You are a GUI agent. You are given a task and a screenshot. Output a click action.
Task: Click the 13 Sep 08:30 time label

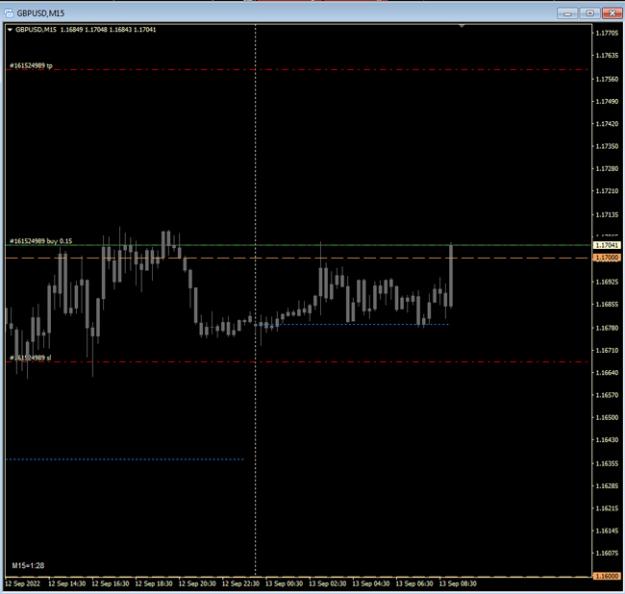click(458, 584)
